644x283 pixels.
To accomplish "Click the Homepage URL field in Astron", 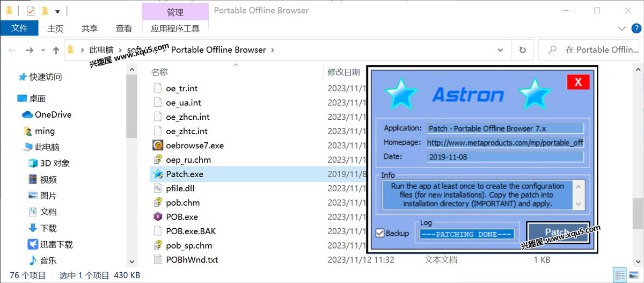I will [x=505, y=143].
